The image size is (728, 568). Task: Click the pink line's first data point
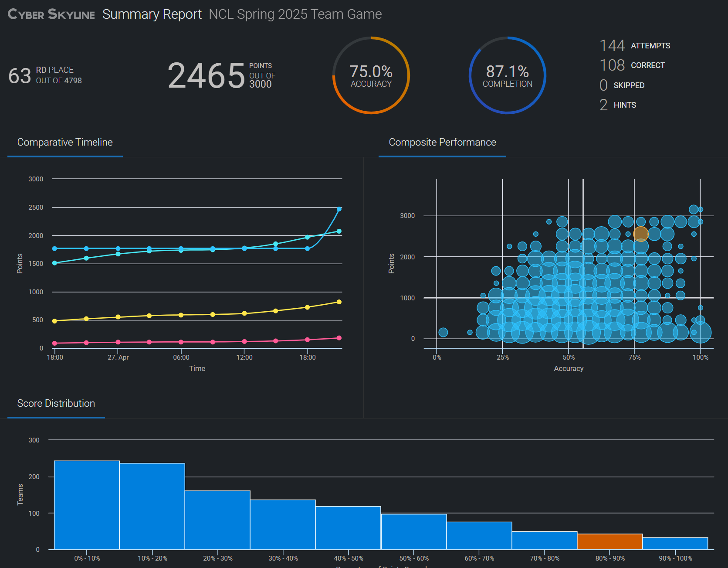click(54, 344)
